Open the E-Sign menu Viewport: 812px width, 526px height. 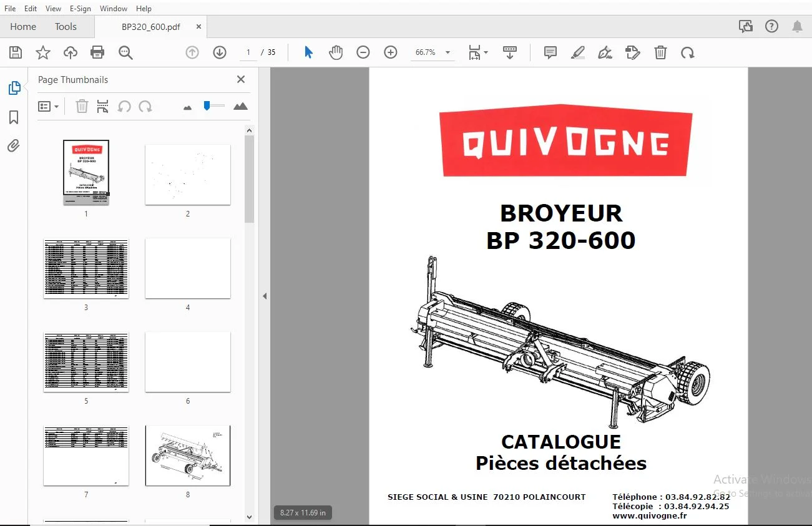tap(80, 9)
